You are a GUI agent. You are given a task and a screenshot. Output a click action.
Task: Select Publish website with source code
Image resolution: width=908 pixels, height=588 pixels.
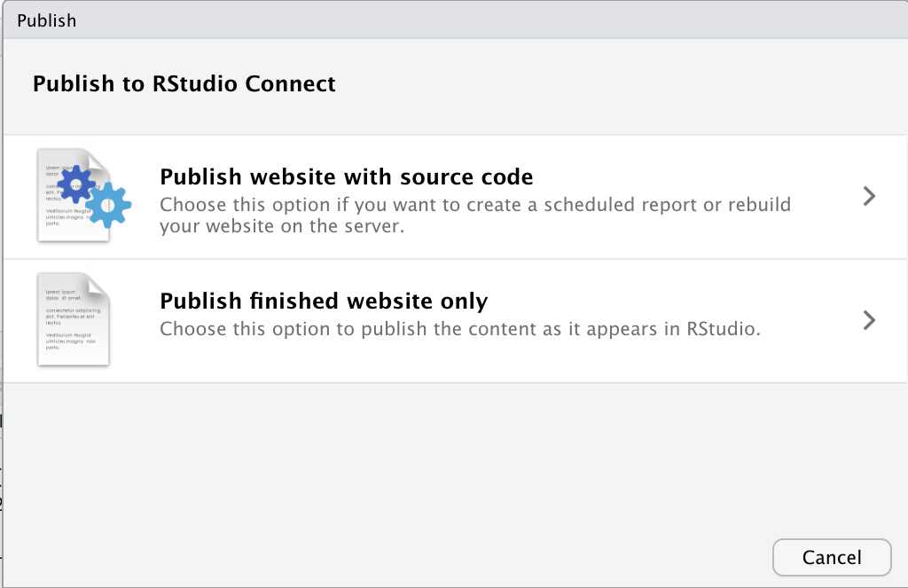(x=346, y=176)
